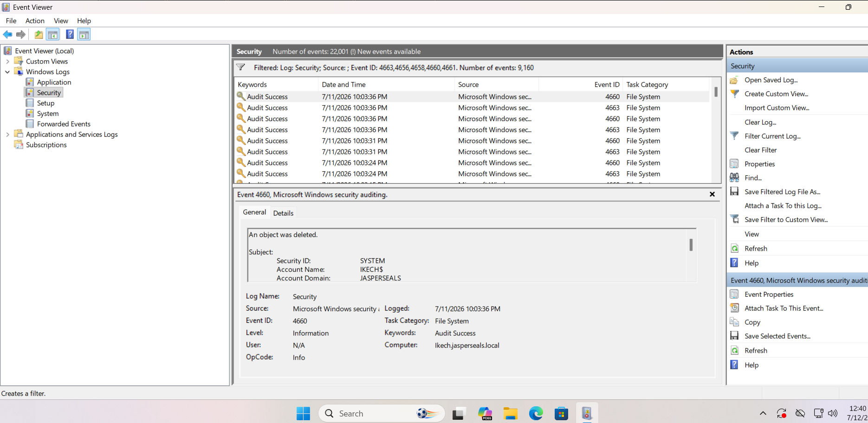Select the System log in tree

point(48,114)
